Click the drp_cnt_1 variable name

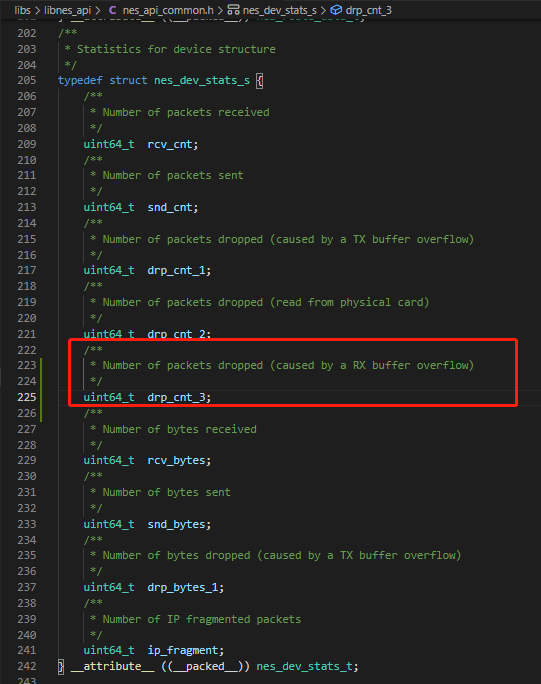pyautogui.click(x=176, y=270)
